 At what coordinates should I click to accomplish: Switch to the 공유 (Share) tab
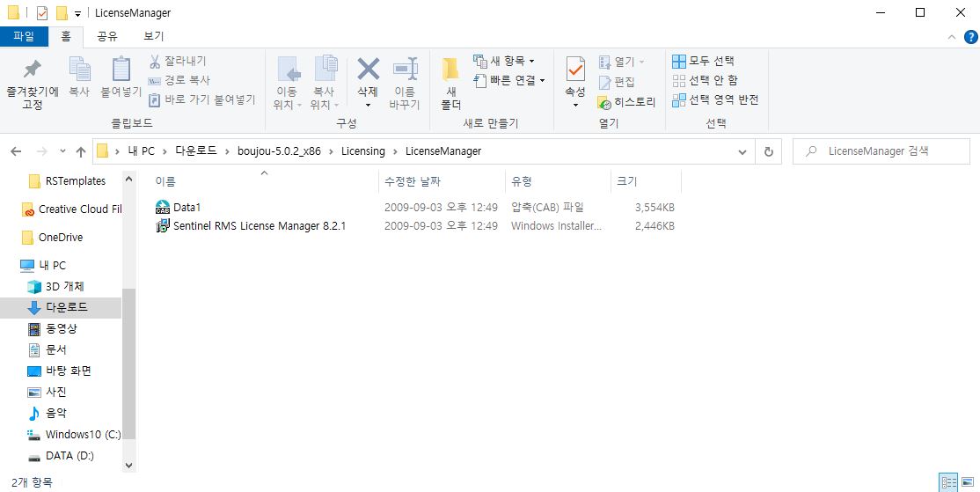click(107, 36)
